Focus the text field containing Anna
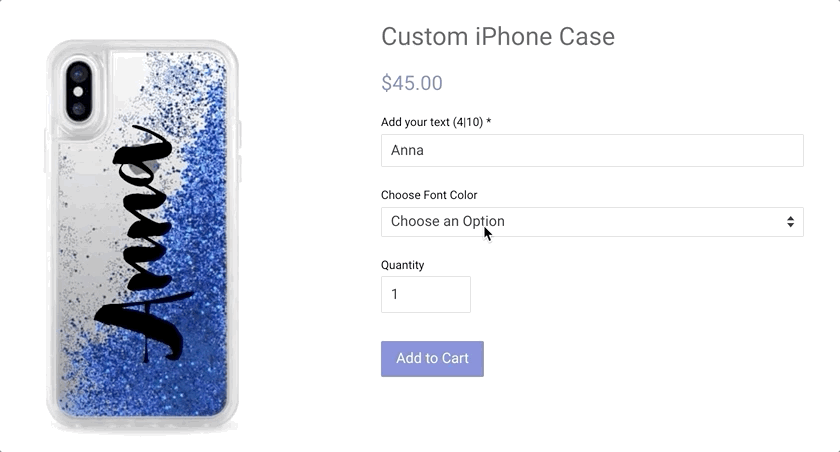The image size is (840, 452). tap(592, 151)
